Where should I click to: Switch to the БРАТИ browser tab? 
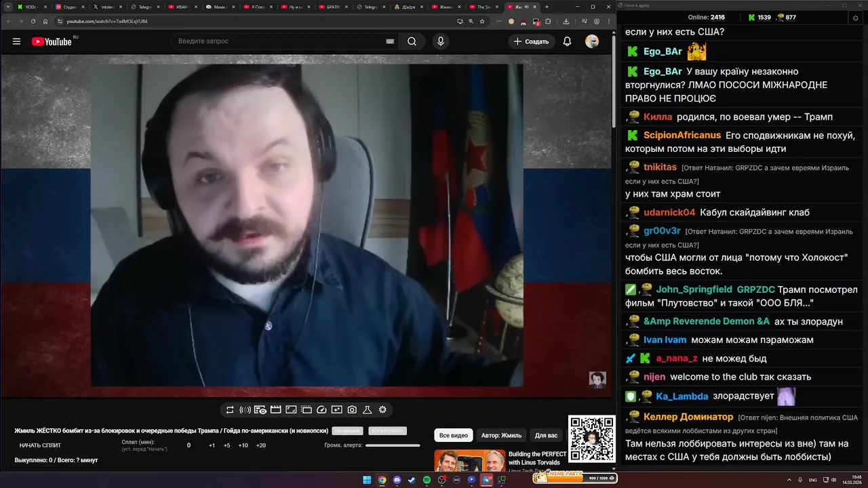point(333,7)
